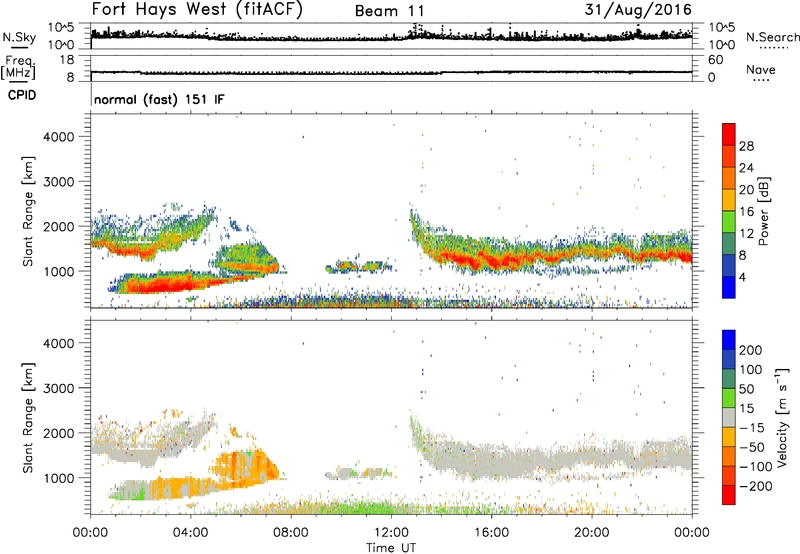Viewport: 800px width, 554px height.
Task: Click the '2000' tick in the velocity panel
Action: point(59,433)
